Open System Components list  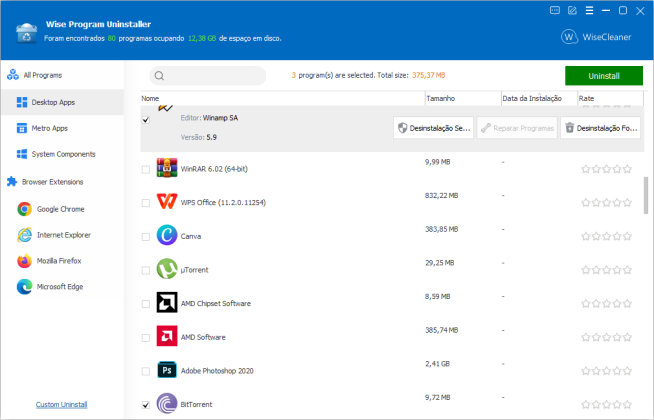(x=63, y=154)
